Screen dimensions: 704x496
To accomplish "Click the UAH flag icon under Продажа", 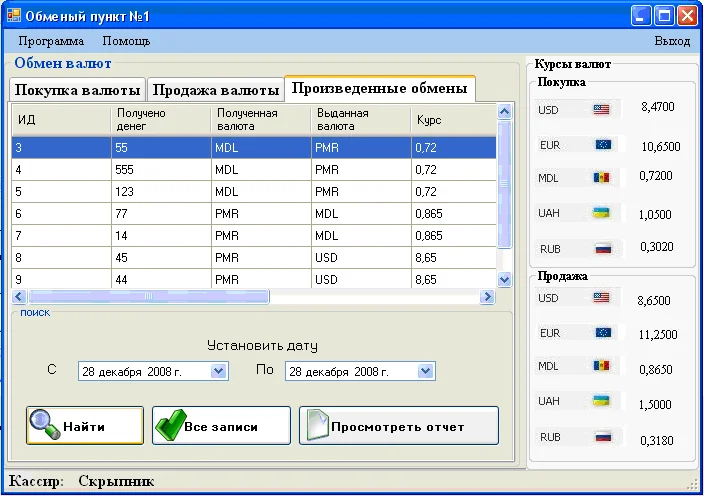I will (601, 401).
